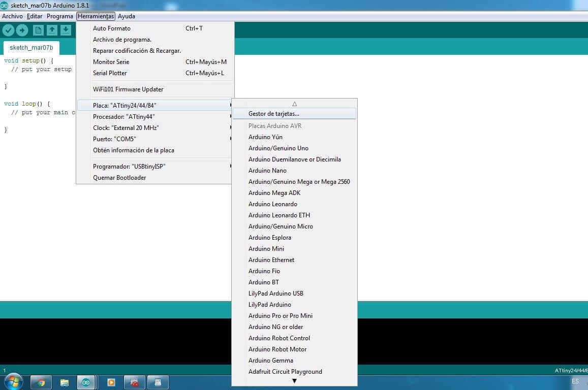Select Arduino Ethernet

[x=294, y=260]
